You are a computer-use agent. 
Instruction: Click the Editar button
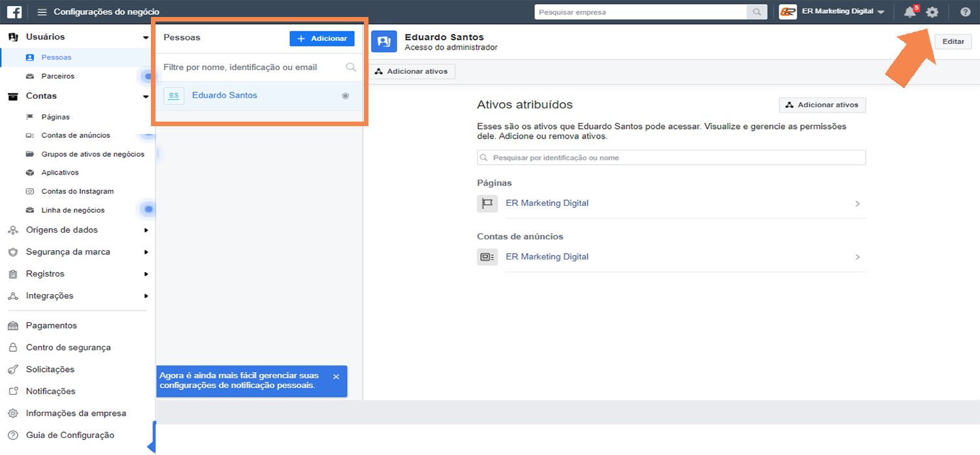(953, 41)
